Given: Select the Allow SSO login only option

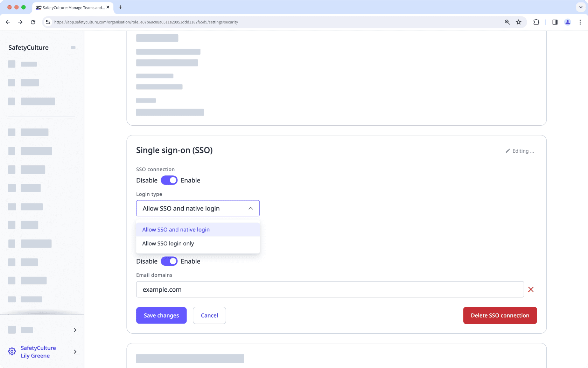Looking at the screenshot, I should point(168,243).
